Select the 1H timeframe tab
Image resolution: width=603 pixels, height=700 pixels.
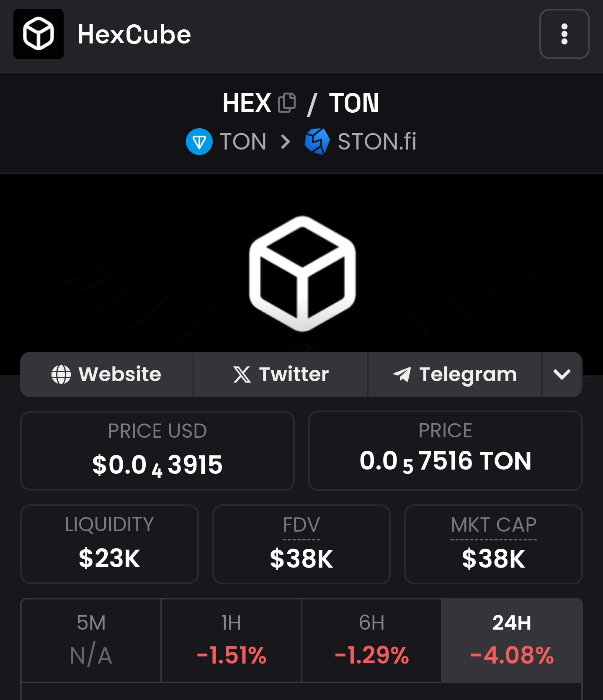231,640
